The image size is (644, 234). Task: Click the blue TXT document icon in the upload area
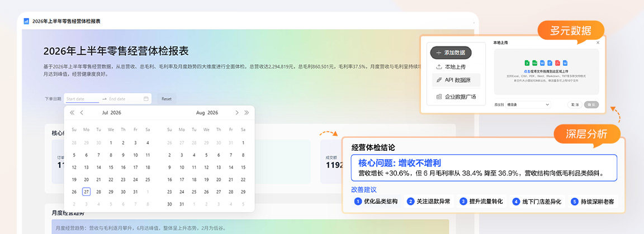tap(550, 63)
